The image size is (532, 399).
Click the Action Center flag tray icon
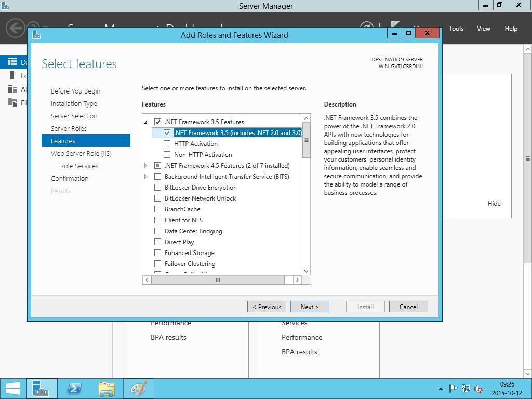453,389
